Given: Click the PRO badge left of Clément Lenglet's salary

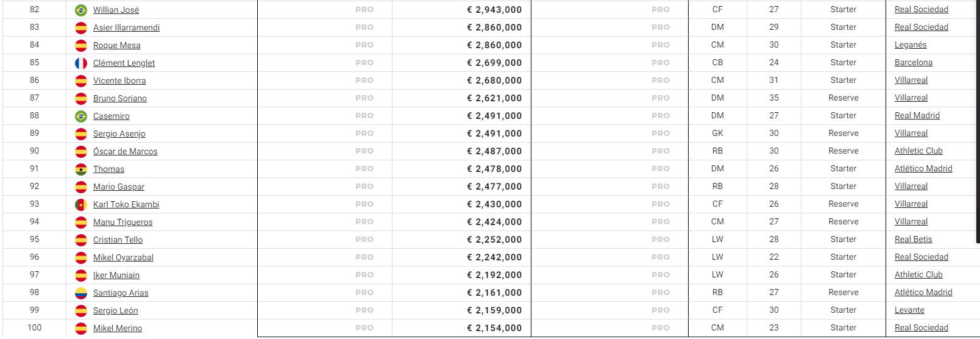Looking at the screenshot, I should coord(364,63).
